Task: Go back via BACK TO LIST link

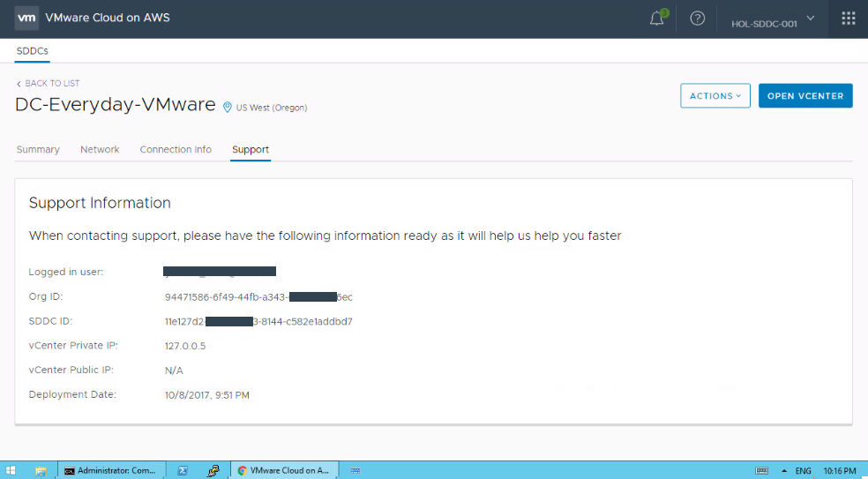Action: 49,83
